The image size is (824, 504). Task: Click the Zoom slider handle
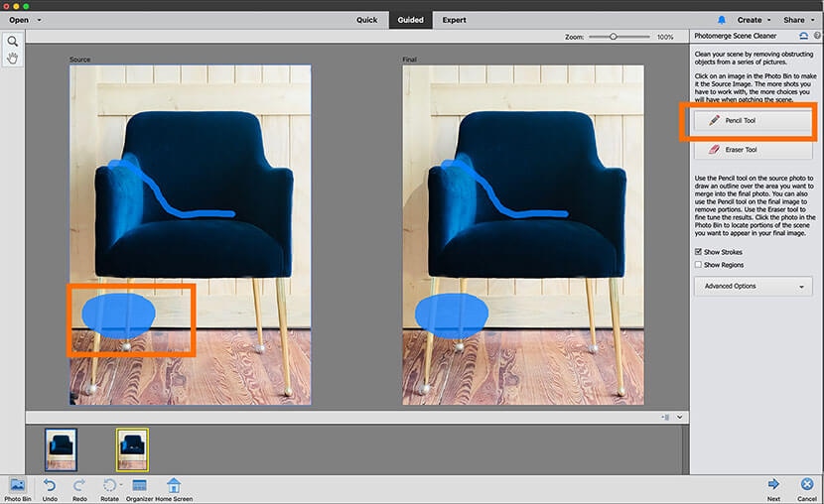pyautogui.click(x=614, y=37)
